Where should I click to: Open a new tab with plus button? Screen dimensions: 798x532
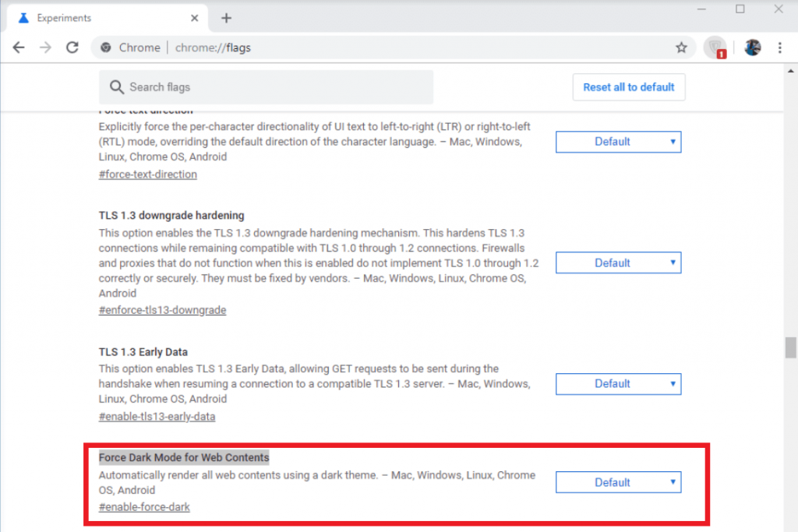[227, 19]
